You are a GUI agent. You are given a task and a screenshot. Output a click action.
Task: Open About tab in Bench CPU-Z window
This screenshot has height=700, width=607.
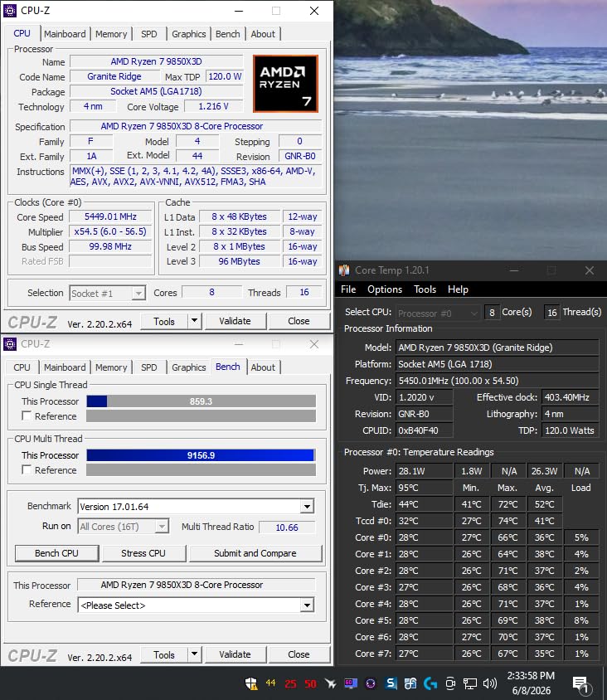[263, 367]
